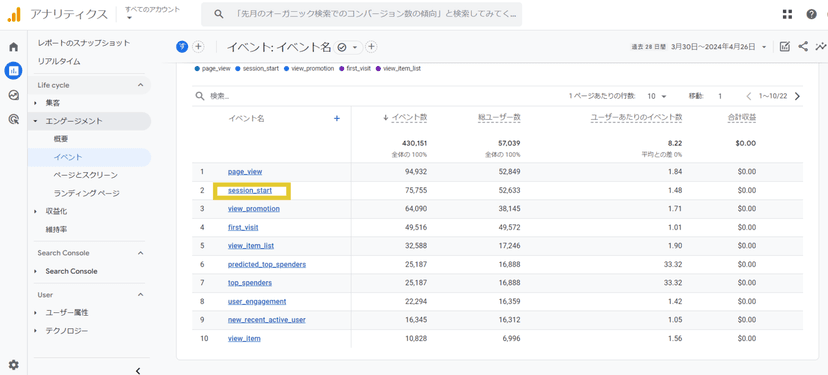
Task: Open the Insights sparkline icon
Action: click(821, 47)
